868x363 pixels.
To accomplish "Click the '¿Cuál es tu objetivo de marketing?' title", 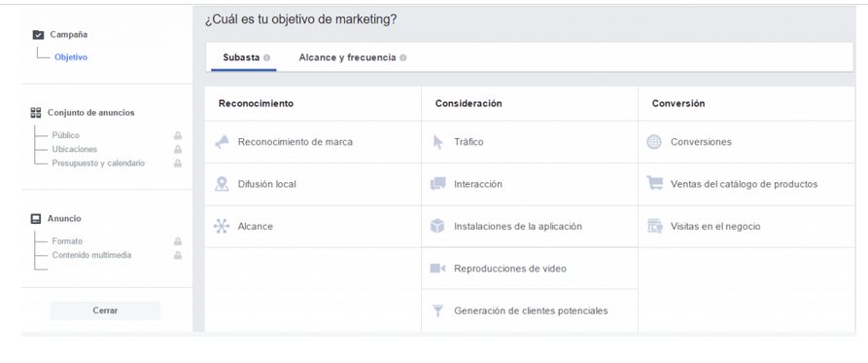I will click(300, 19).
